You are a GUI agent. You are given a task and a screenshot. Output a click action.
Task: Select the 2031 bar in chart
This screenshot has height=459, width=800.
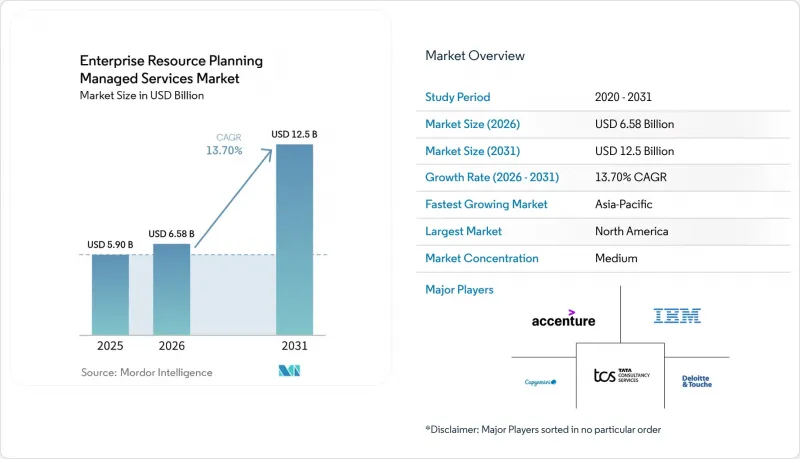(x=294, y=240)
